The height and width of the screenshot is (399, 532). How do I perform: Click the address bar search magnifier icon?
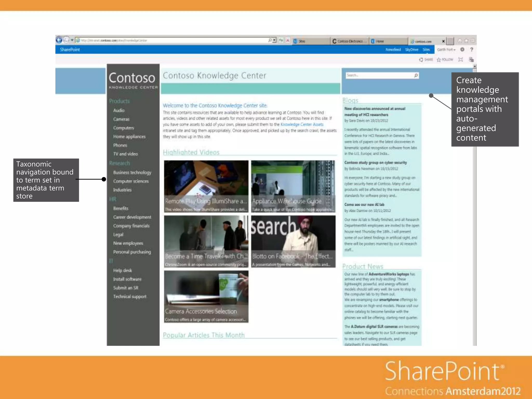tap(270, 40)
